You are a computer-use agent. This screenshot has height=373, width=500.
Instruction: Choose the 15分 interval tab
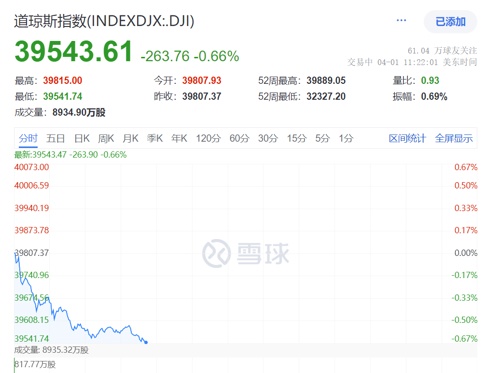pyautogui.click(x=297, y=138)
